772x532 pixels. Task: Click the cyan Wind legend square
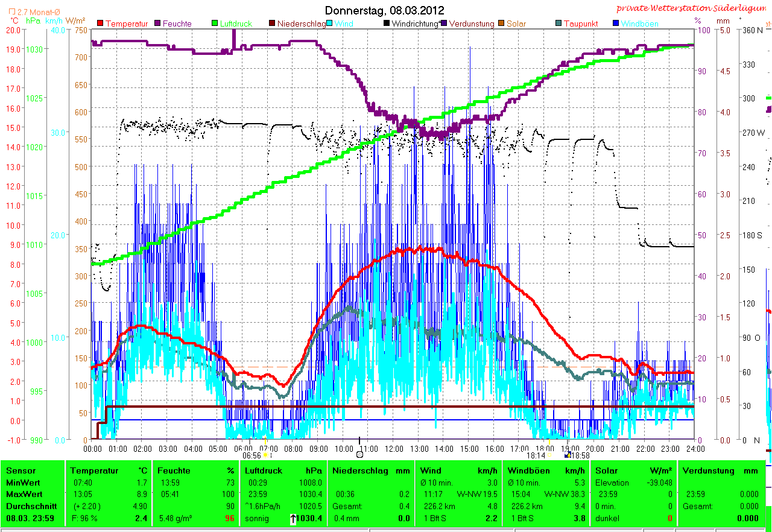click(330, 24)
